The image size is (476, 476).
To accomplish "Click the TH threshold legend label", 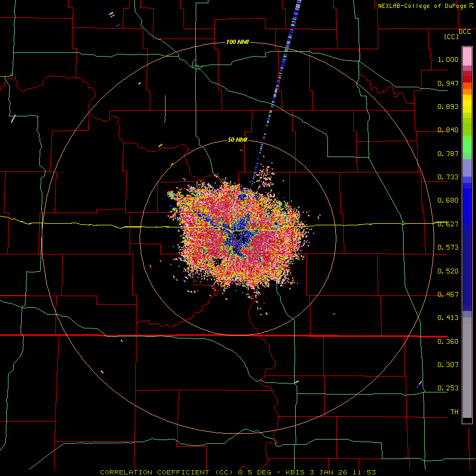I will [x=454, y=412].
